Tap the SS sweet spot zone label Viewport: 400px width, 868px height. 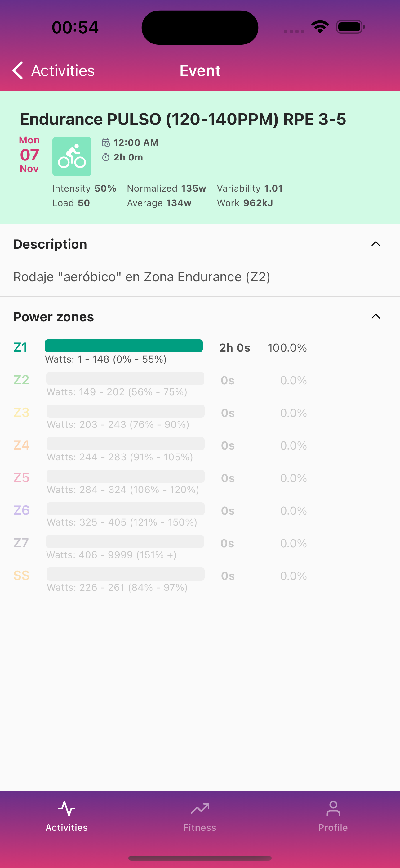tap(21, 576)
